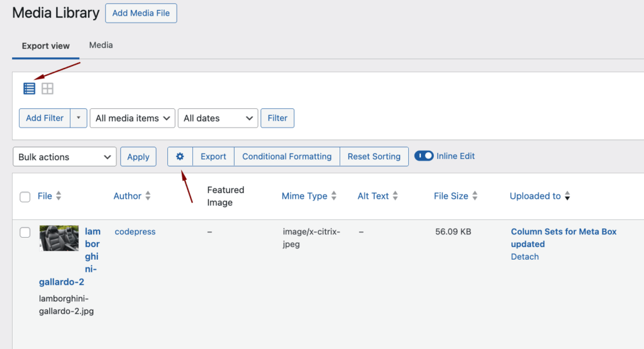
Task: Sort by File column arrows
Action: point(58,196)
